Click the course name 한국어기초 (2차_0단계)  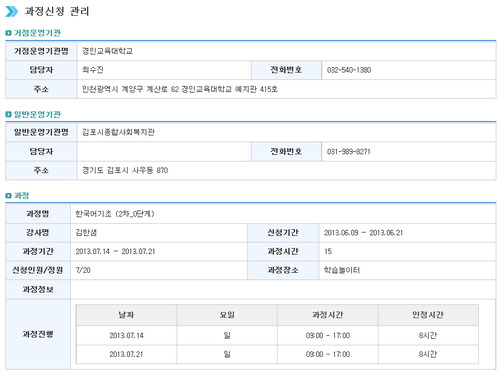click(115, 214)
